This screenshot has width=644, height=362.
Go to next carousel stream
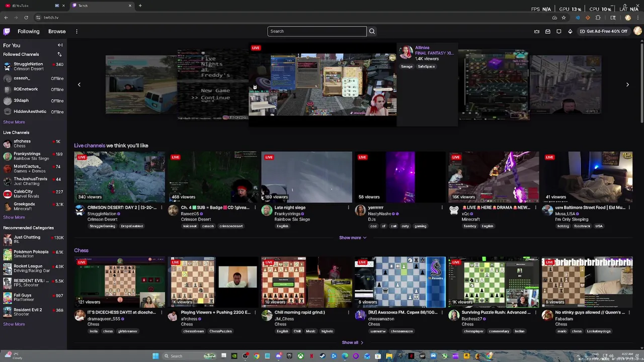(x=627, y=84)
